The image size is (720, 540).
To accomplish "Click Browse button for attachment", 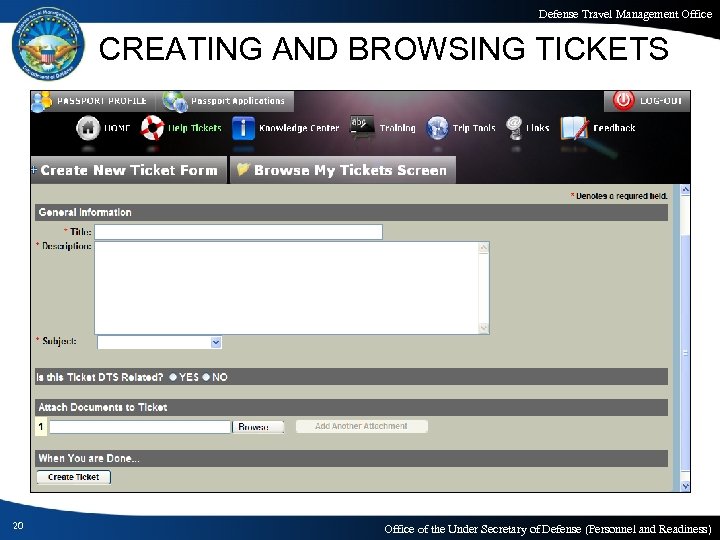I will 258,427.
